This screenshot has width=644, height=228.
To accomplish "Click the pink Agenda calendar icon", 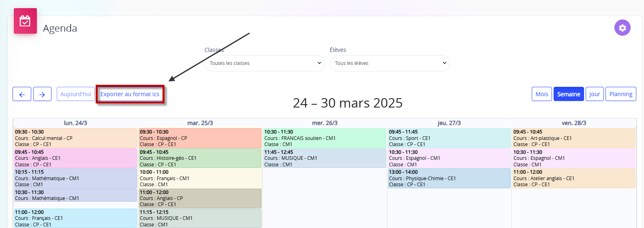I will (25, 21).
